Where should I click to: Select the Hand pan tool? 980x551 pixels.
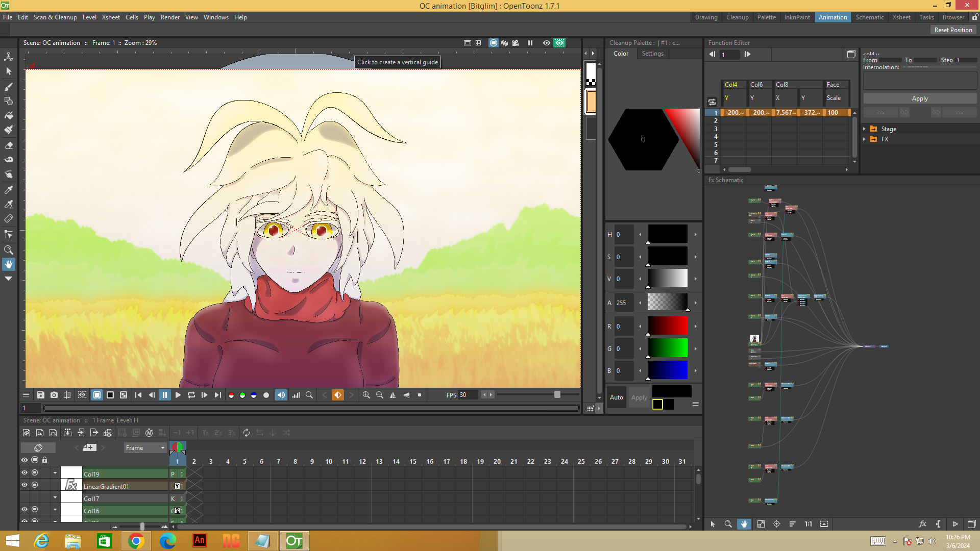tap(9, 264)
